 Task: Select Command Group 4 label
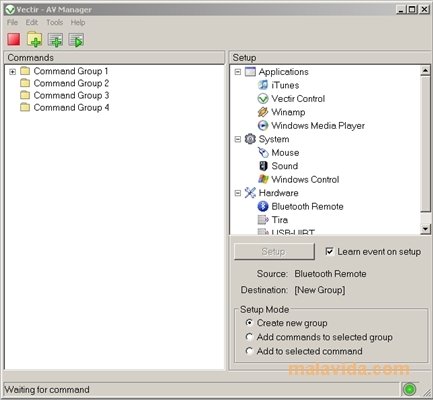click(x=71, y=107)
